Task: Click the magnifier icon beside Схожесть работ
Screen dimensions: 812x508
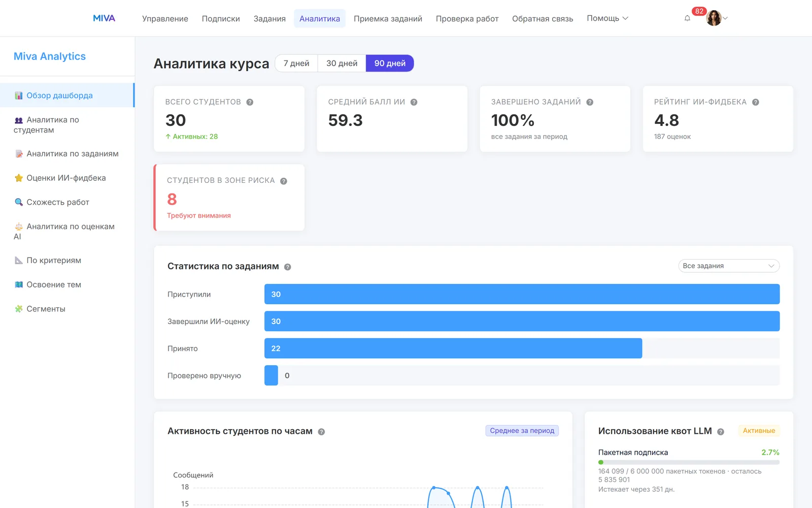Action: tap(19, 202)
